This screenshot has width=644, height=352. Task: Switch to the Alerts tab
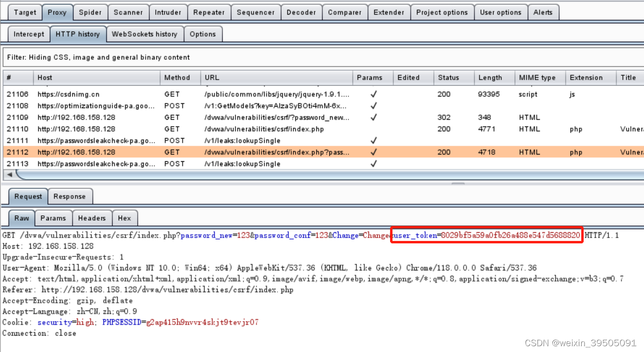tap(543, 13)
